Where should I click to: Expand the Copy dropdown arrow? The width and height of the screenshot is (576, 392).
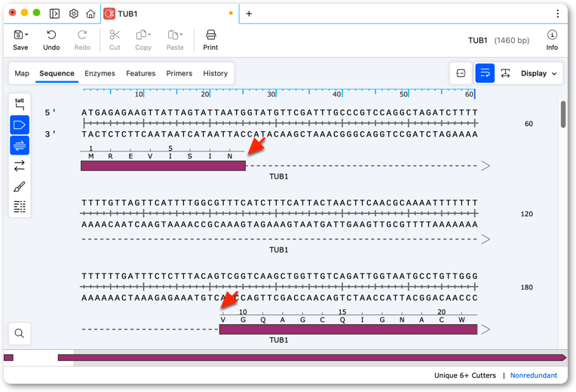point(149,35)
